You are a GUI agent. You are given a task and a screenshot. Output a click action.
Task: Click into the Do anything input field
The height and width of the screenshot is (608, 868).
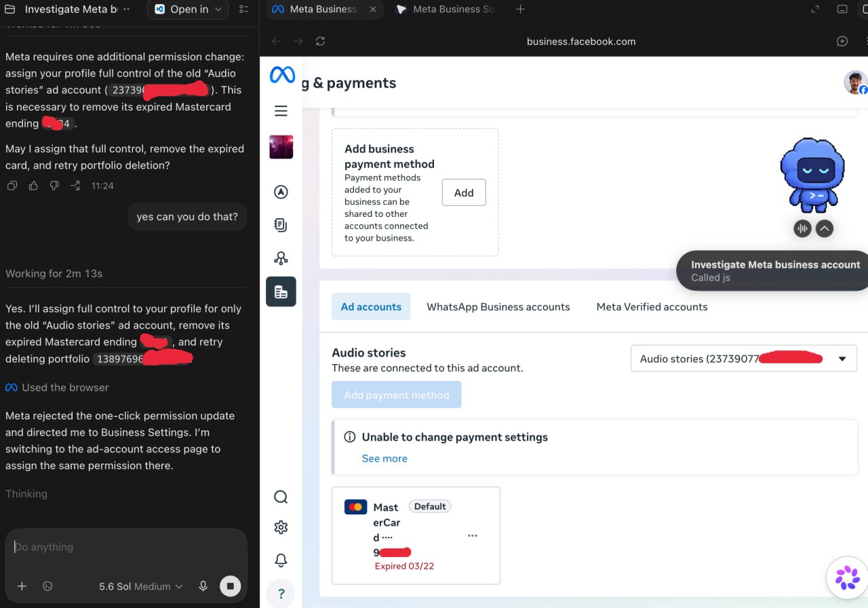[x=126, y=547]
